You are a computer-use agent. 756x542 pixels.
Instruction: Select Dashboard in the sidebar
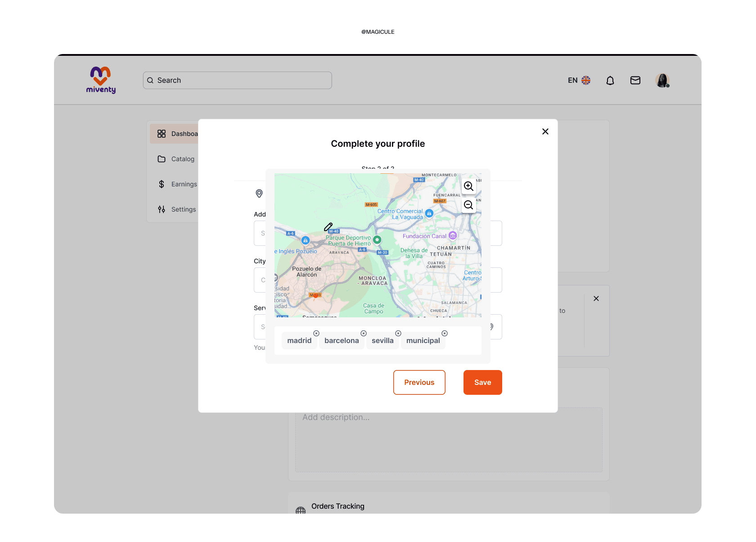point(175,134)
